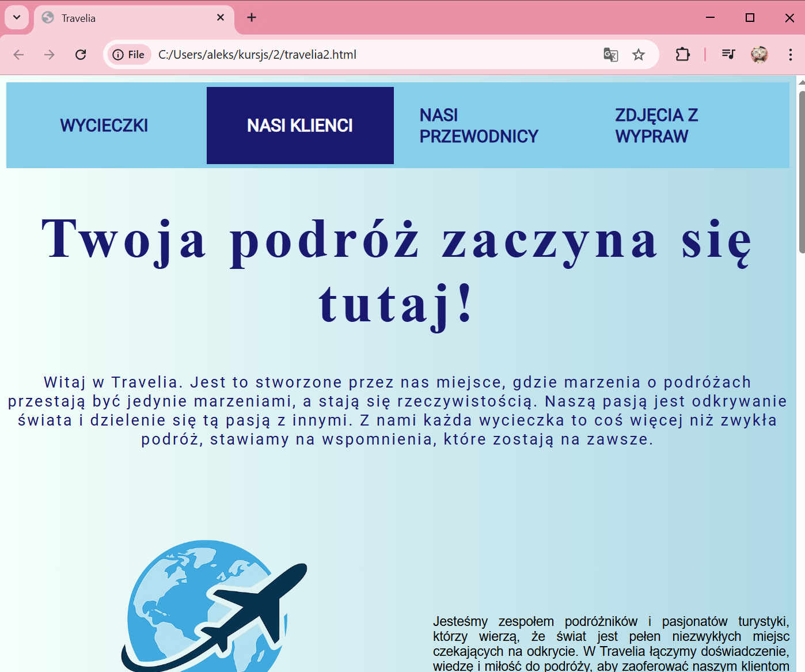
Task: Reload the current page
Action: [x=81, y=55]
